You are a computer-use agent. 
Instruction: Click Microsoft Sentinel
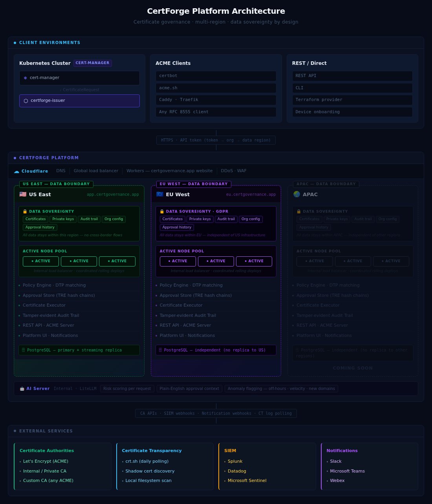tap(247, 481)
